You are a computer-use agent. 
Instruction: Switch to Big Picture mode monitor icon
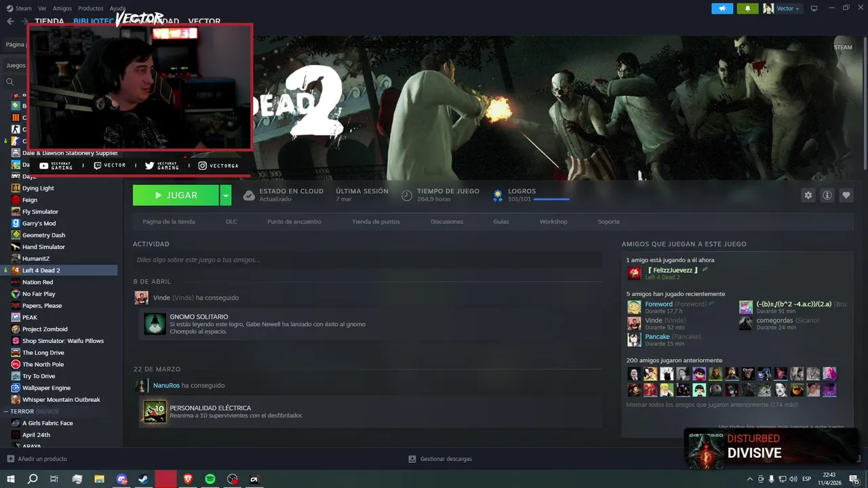pos(814,8)
